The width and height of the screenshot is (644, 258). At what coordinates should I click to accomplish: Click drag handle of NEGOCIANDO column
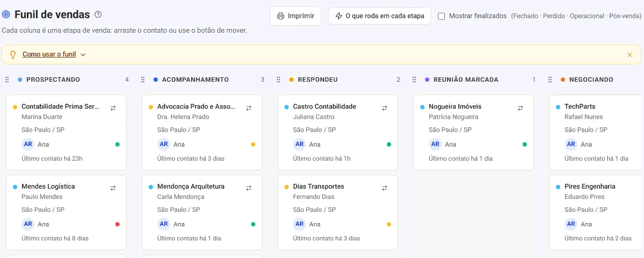click(x=550, y=80)
